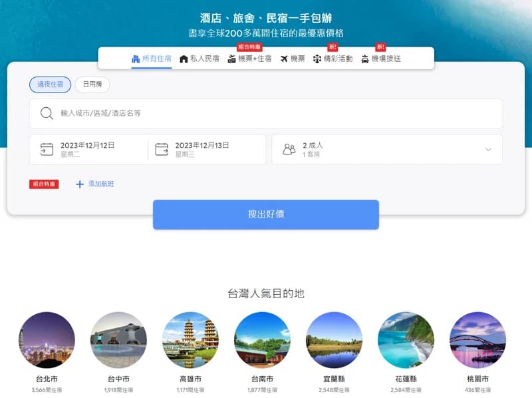Click the check-out calendar icon
This screenshot has height=398, width=532.
tap(162, 150)
